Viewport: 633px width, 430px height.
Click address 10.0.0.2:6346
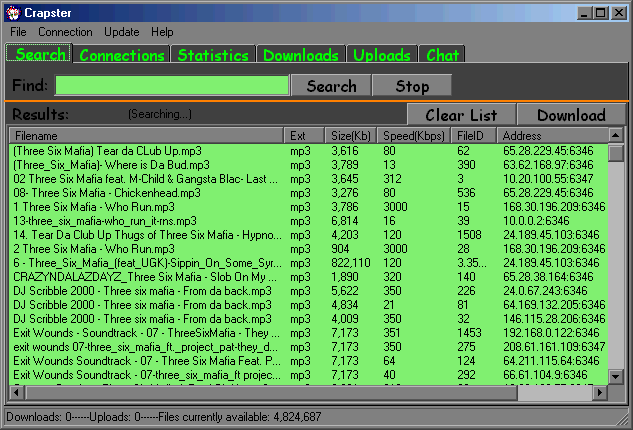coord(536,221)
